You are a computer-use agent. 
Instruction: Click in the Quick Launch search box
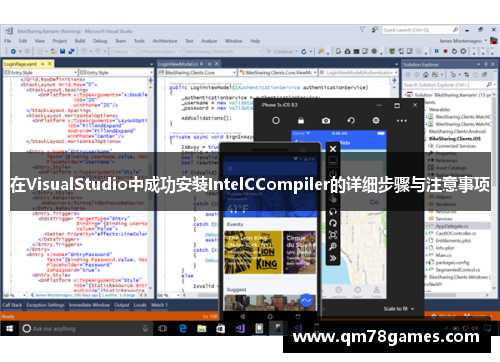[421, 30]
